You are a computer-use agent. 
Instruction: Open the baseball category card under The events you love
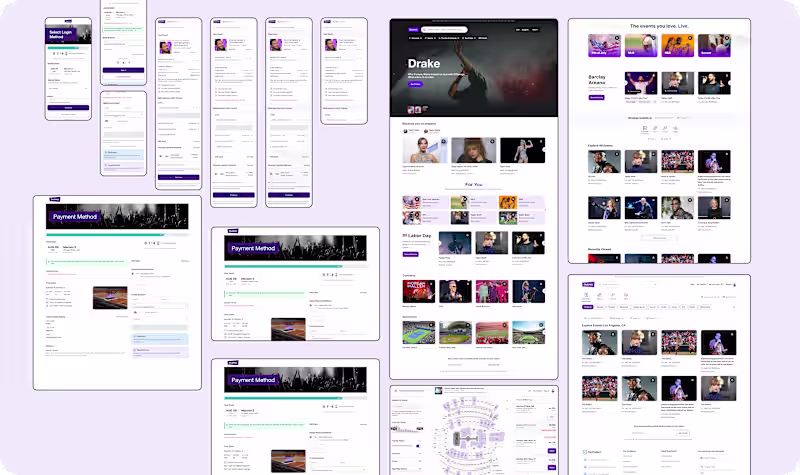pos(641,45)
